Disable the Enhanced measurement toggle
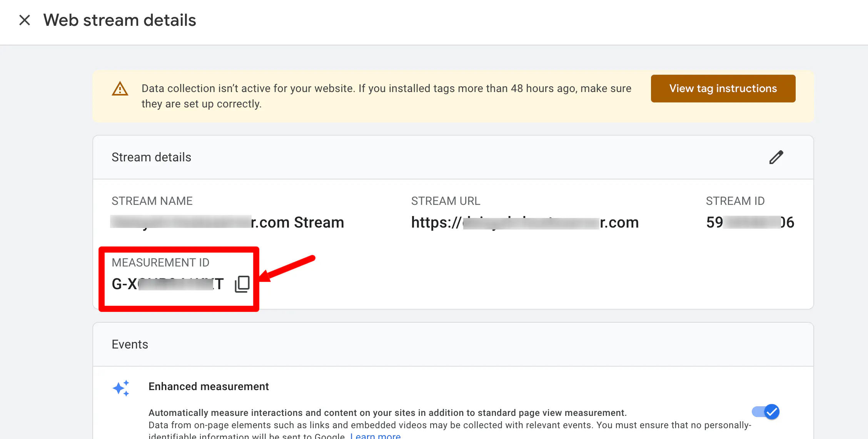 (766, 412)
